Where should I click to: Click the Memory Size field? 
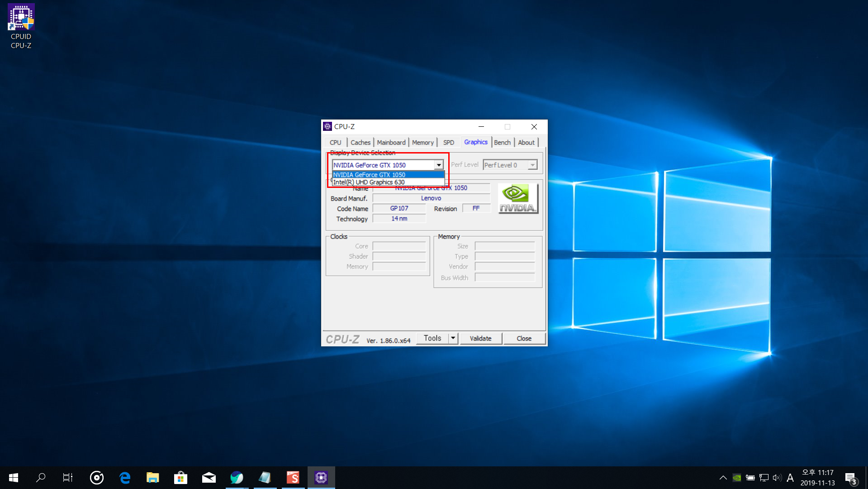click(505, 246)
